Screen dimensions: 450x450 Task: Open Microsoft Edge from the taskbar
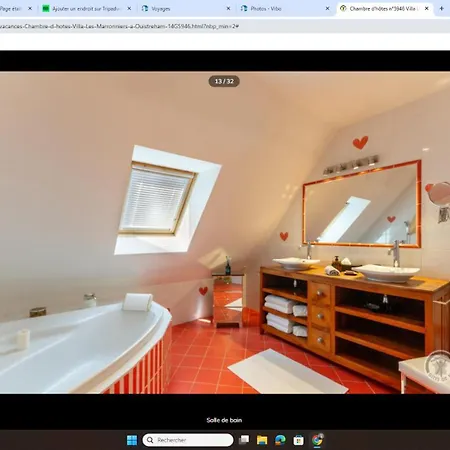point(280,440)
